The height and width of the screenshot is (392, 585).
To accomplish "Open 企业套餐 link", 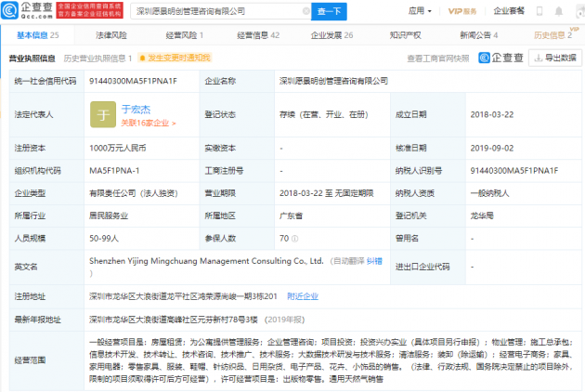I will (509, 11).
